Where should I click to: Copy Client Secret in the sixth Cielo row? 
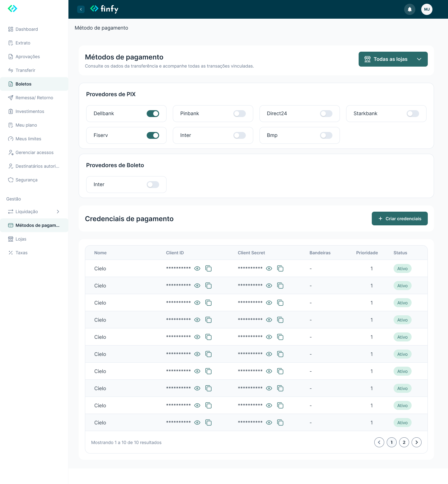coord(280,354)
